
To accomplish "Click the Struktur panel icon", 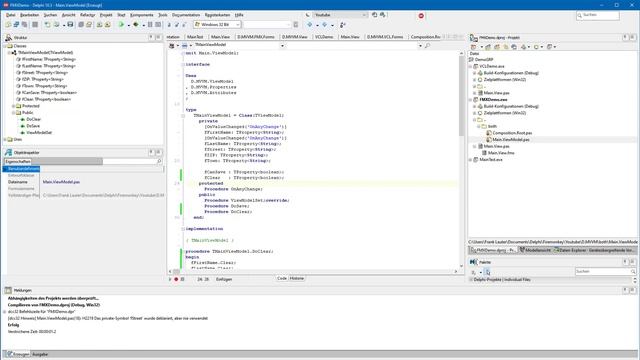I will (8, 38).
